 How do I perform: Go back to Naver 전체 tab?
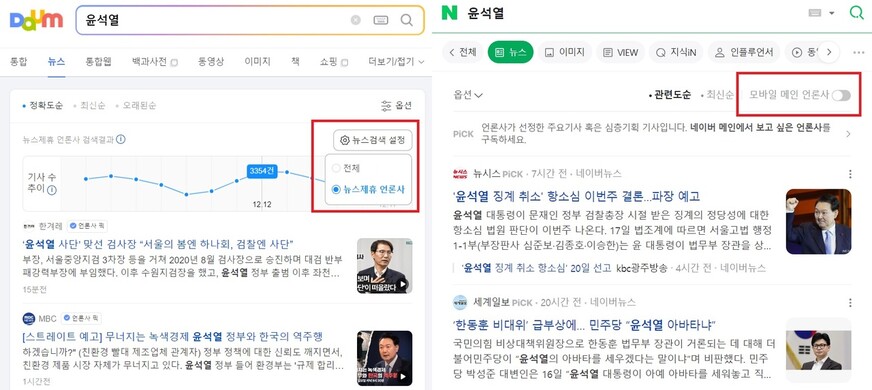point(463,52)
